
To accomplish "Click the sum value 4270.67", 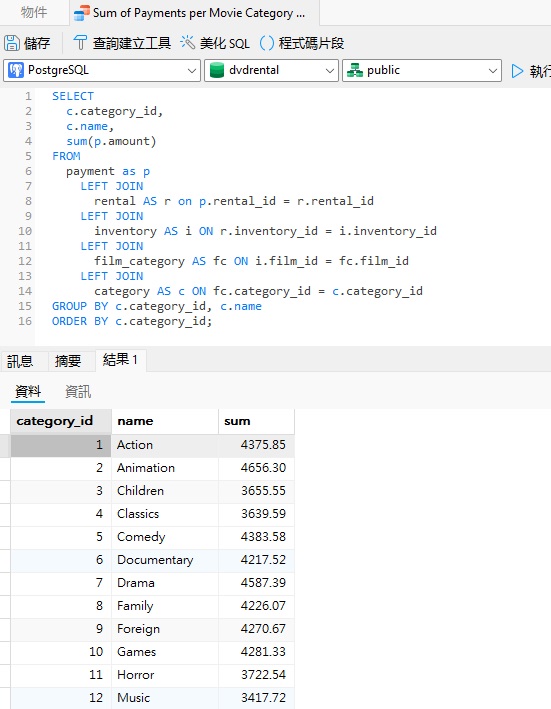I will pyautogui.click(x=256, y=629).
